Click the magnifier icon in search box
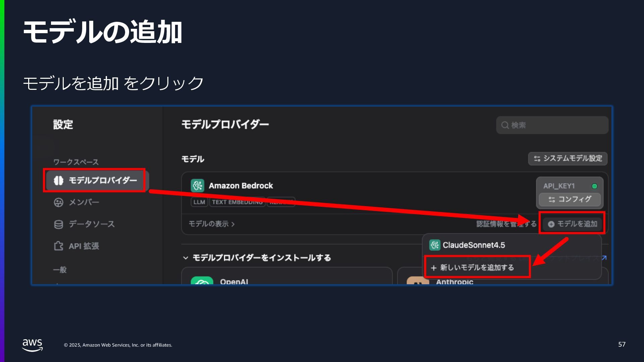This screenshot has width=644, height=362. [505, 125]
